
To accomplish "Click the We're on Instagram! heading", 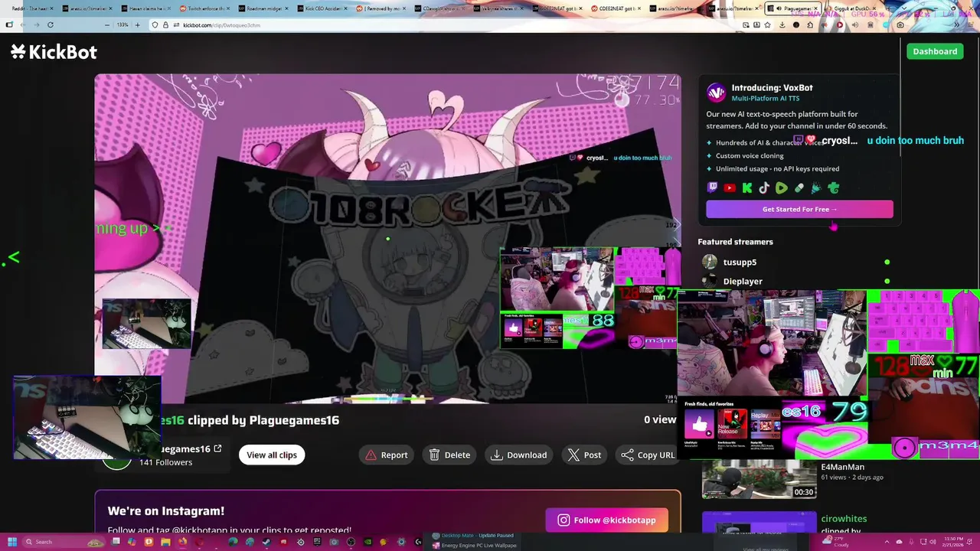I will 166,511.
